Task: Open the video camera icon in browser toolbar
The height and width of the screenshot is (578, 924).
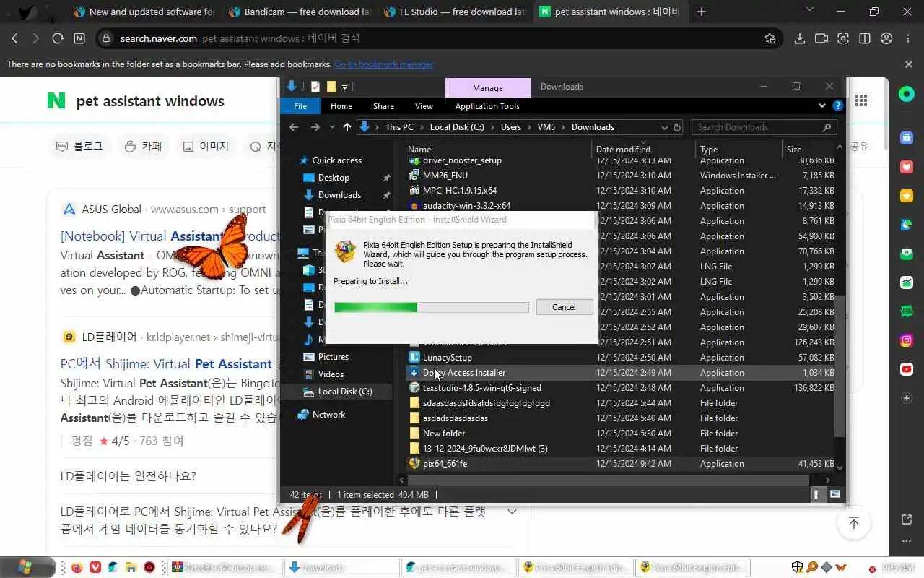Action: [x=821, y=38]
